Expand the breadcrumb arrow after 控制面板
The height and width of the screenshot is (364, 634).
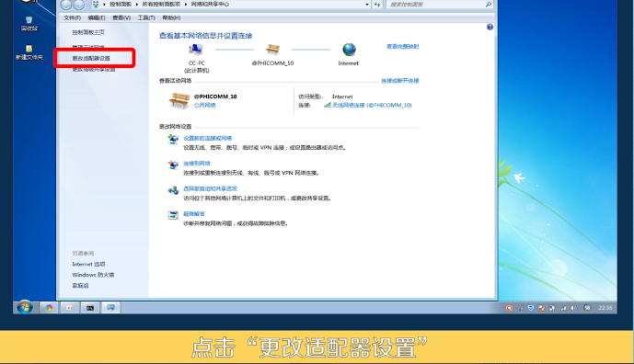pyautogui.click(x=137, y=5)
